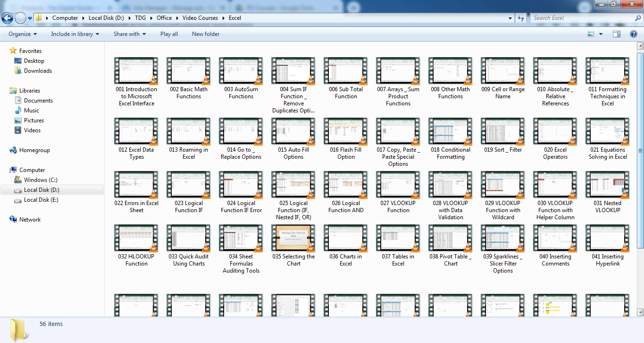Image resolution: width=644 pixels, height=343 pixels.
Task: Select the 002 Basic Math Functions video
Action: point(189,78)
